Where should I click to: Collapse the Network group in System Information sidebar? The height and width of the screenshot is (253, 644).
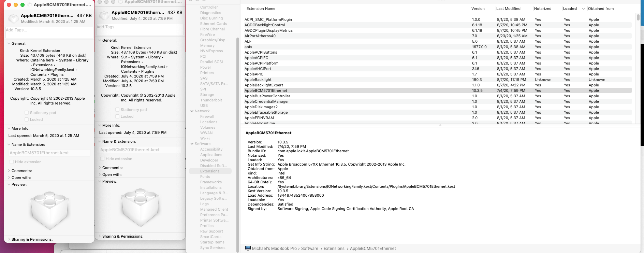coord(192,111)
